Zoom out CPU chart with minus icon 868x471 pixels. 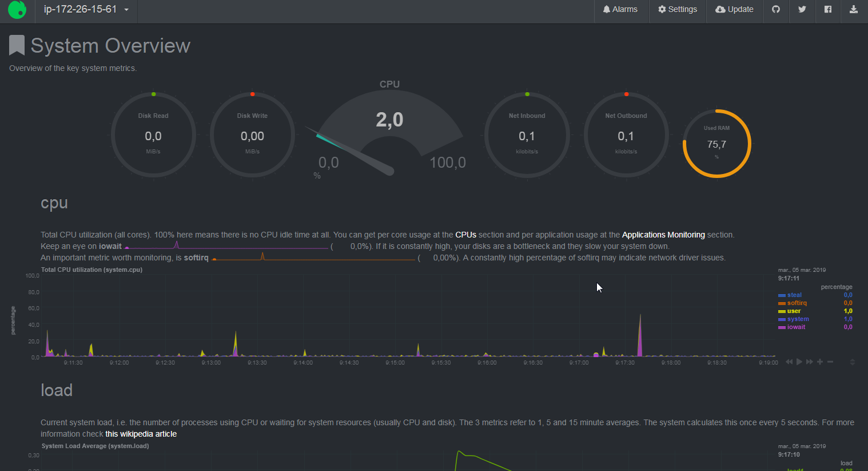coord(830,362)
